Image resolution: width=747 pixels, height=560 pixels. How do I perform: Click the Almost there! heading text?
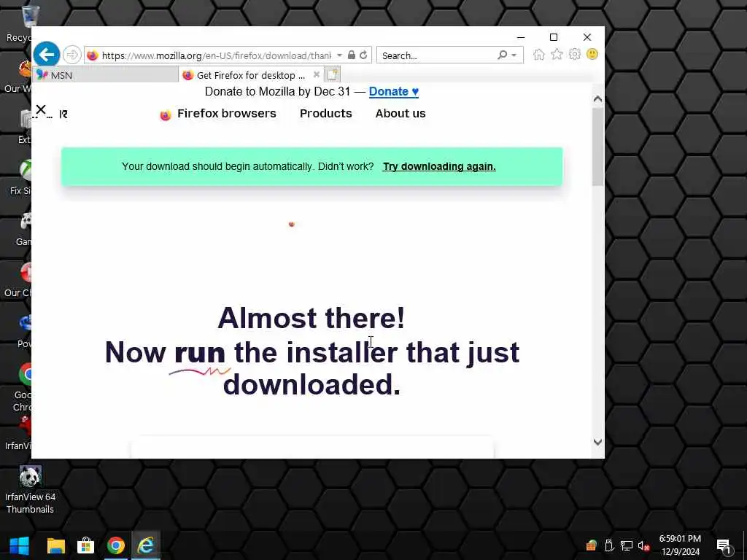pos(311,318)
